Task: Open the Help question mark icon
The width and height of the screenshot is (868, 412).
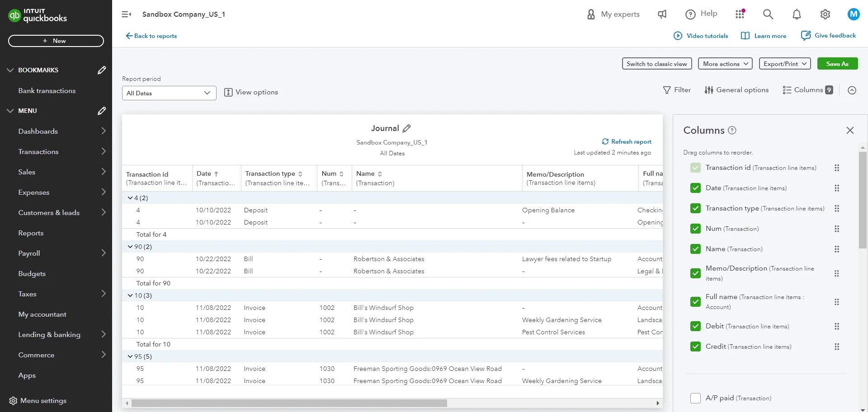Action: click(x=690, y=14)
